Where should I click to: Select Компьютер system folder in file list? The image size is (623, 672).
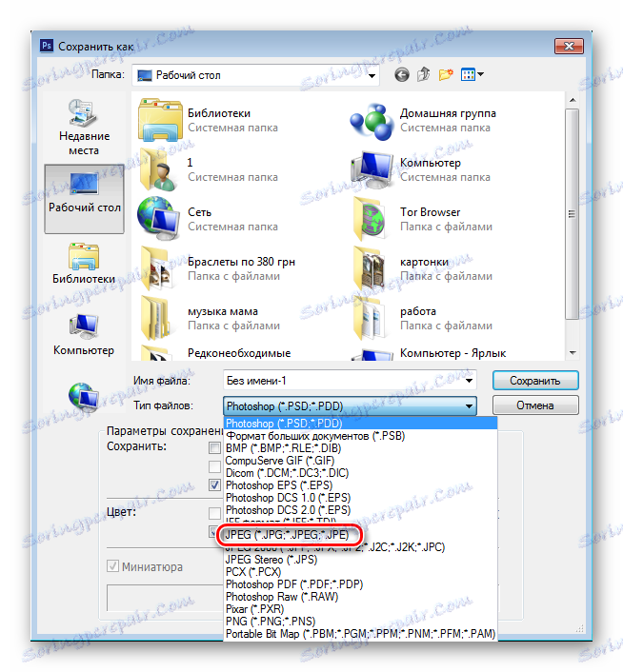tap(420, 169)
